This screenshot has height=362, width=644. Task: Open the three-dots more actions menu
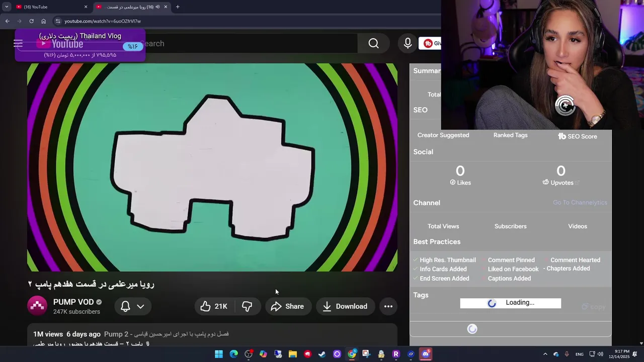tap(388, 306)
